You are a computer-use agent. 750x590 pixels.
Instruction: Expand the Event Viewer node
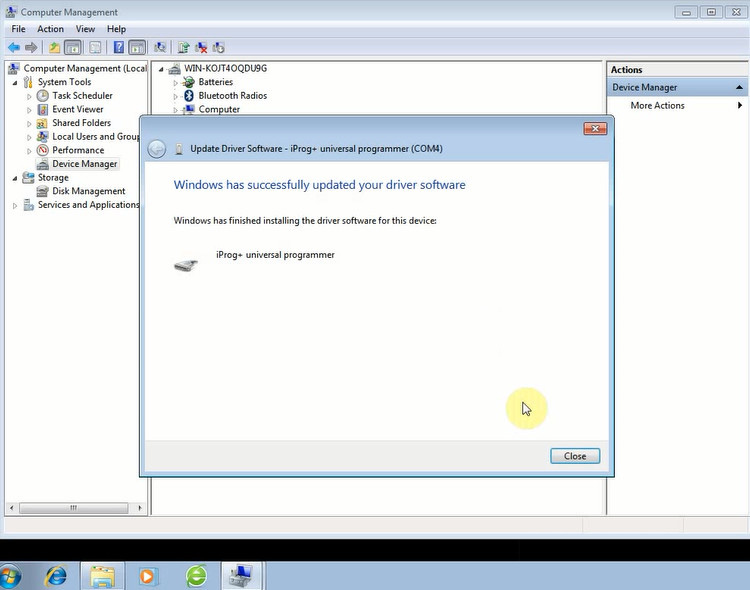[x=29, y=110]
